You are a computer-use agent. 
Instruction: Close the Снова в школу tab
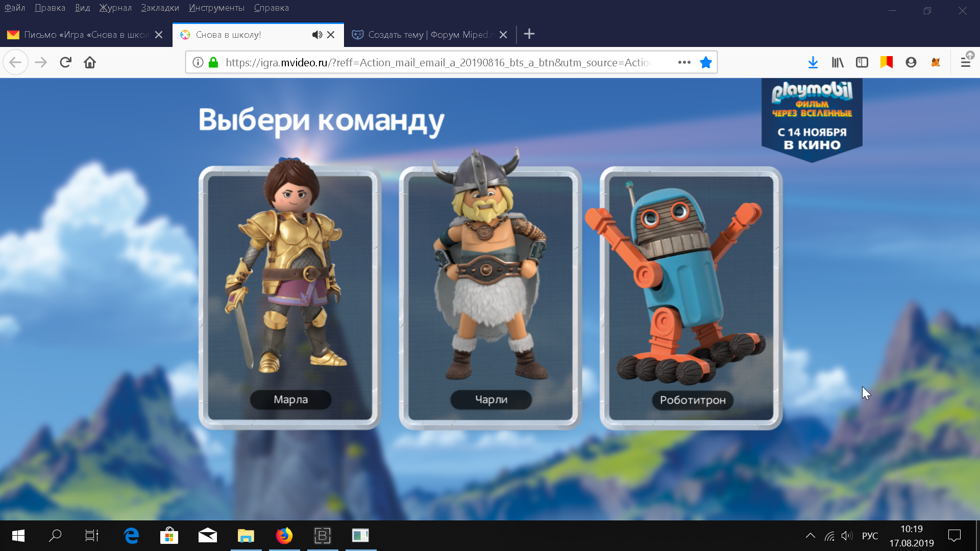[x=331, y=35]
